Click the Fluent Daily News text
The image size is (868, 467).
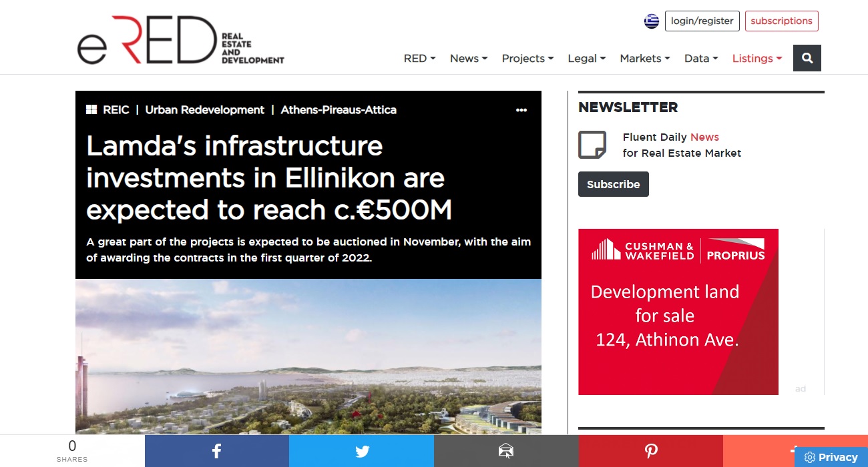[671, 137]
